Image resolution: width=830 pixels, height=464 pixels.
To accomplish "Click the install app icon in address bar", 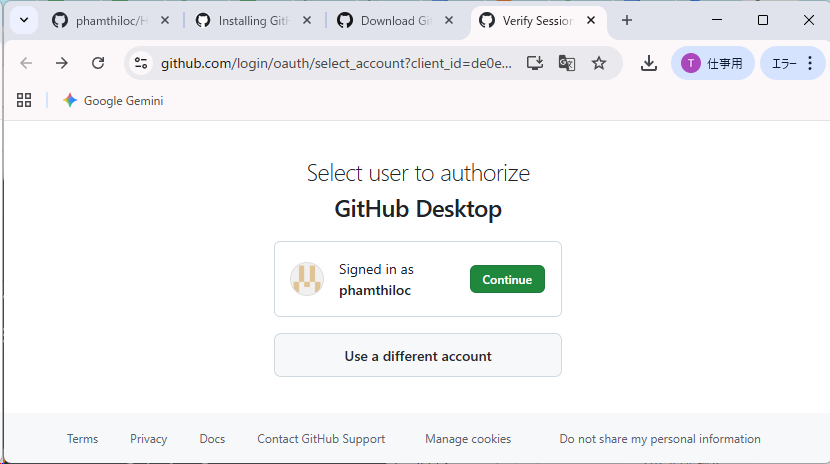I will [x=535, y=63].
